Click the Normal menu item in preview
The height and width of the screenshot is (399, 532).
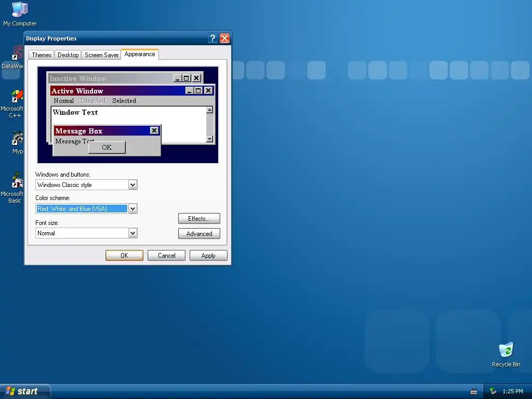(x=63, y=101)
